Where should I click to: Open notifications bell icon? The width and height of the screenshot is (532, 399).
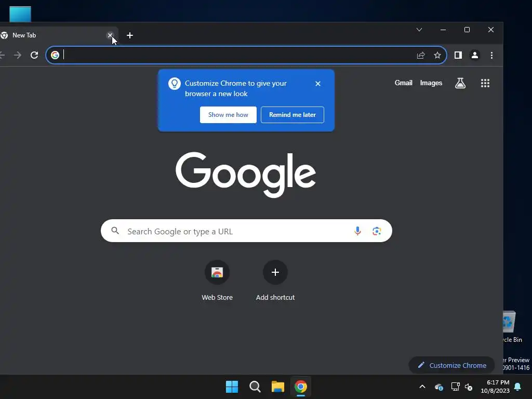coord(517,387)
